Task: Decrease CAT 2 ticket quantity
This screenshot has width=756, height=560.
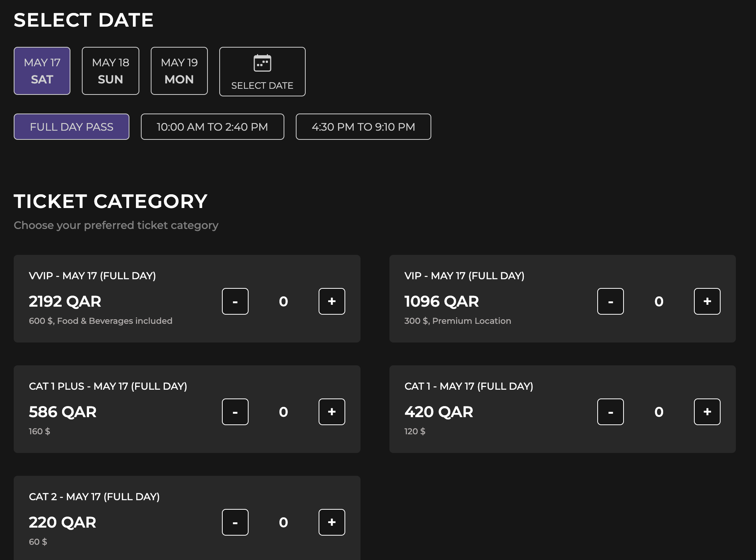Action: [235, 522]
